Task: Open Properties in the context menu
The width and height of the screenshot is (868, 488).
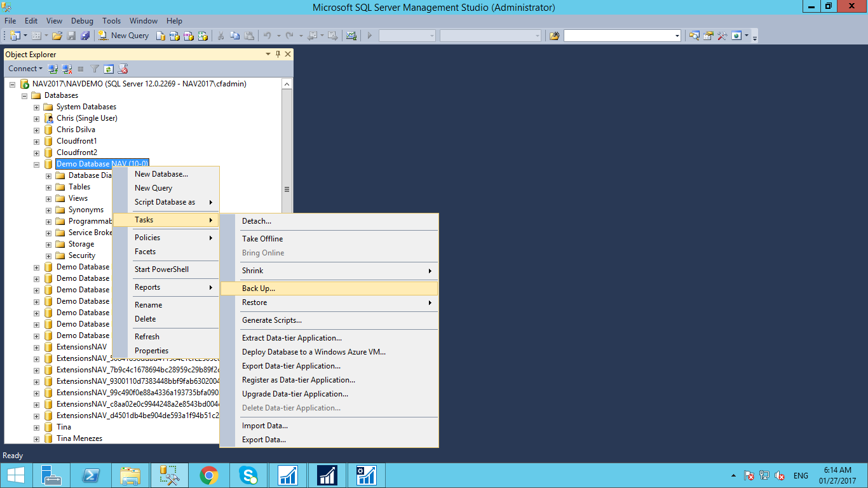Action: (x=166, y=351)
